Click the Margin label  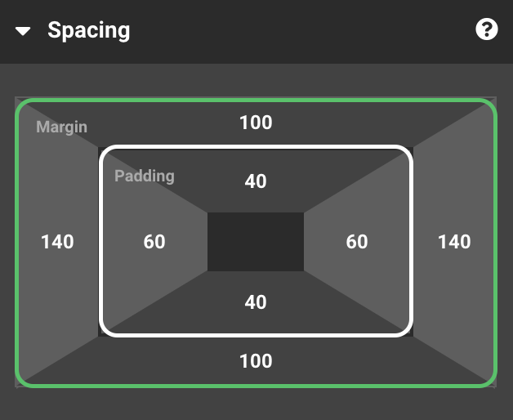(61, 127)
